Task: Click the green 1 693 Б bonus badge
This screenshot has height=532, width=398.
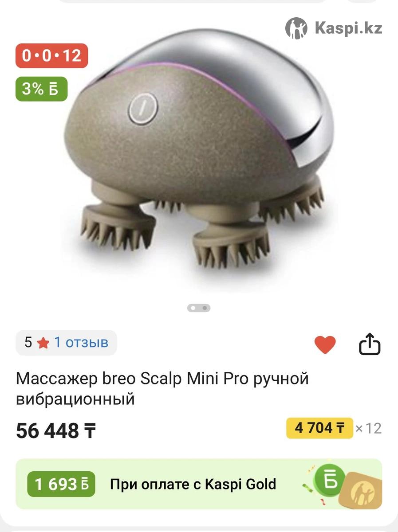Action: pos(61,484)
